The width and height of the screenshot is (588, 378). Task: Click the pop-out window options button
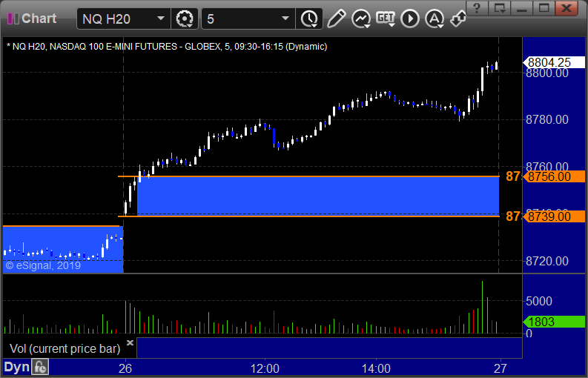click(500, 8)
